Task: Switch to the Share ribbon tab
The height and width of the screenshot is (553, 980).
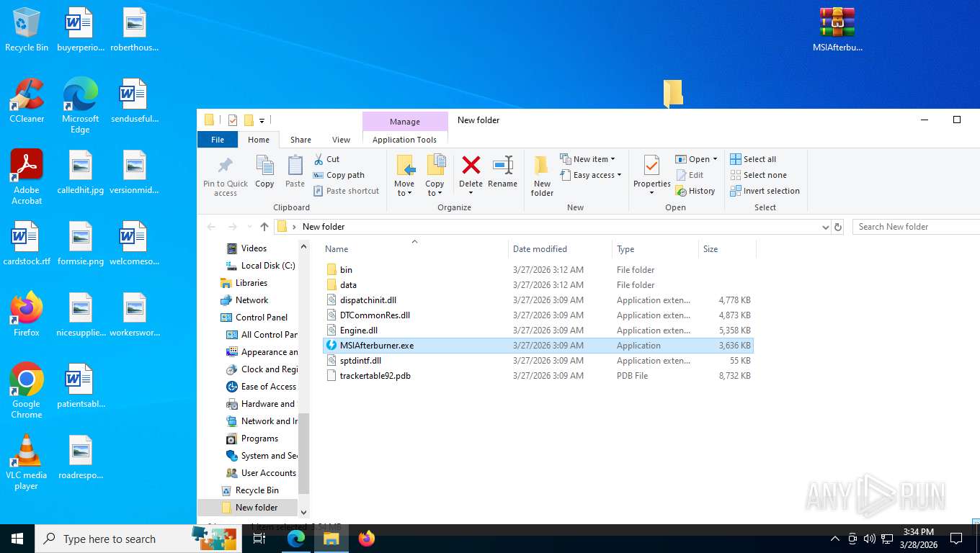Action: (x=300, y=140)
